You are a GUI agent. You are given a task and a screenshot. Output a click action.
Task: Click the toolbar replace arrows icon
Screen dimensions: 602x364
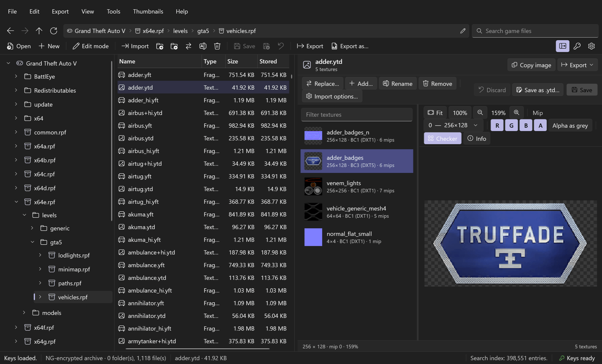coord(188,46)
